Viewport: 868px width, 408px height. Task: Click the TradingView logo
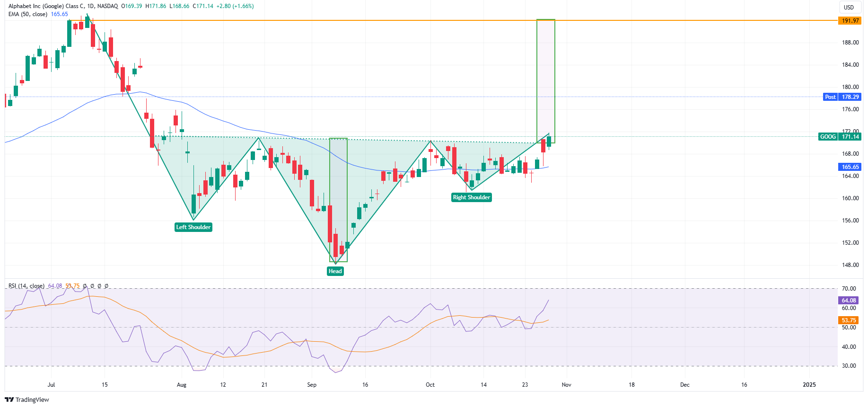tap(26, 399)
